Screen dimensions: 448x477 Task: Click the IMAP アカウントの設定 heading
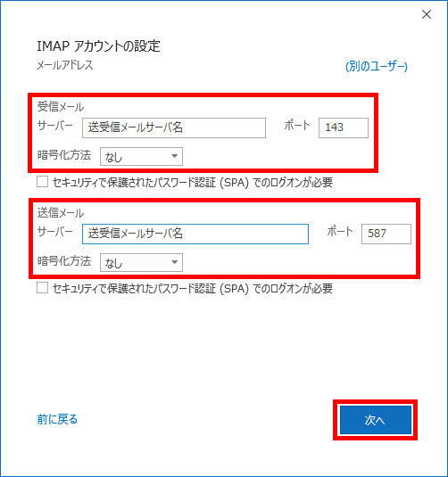[98, 46]
